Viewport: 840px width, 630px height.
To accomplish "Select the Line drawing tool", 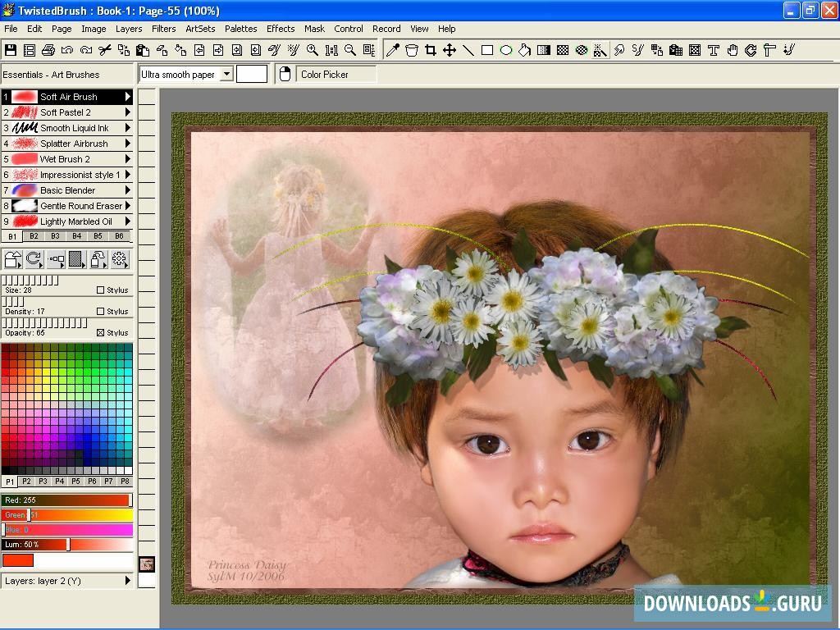I will (x=468, y=50).
